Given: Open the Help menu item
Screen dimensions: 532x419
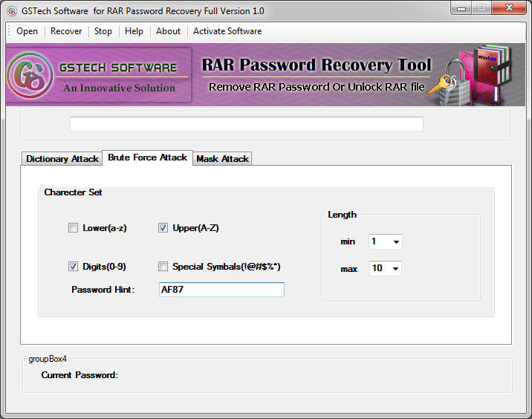Looking at the screenshot, I should pyautogui.click(x=134, y=31).
